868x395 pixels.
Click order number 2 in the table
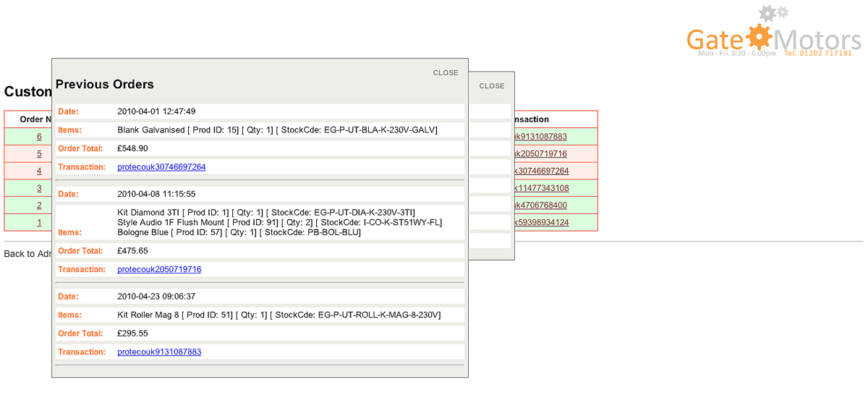point(39,205)
